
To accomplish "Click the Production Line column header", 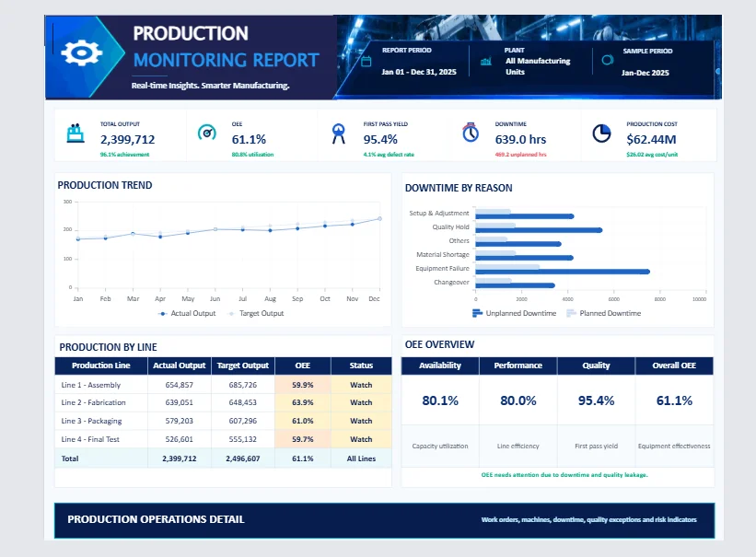I will point(100,366).
